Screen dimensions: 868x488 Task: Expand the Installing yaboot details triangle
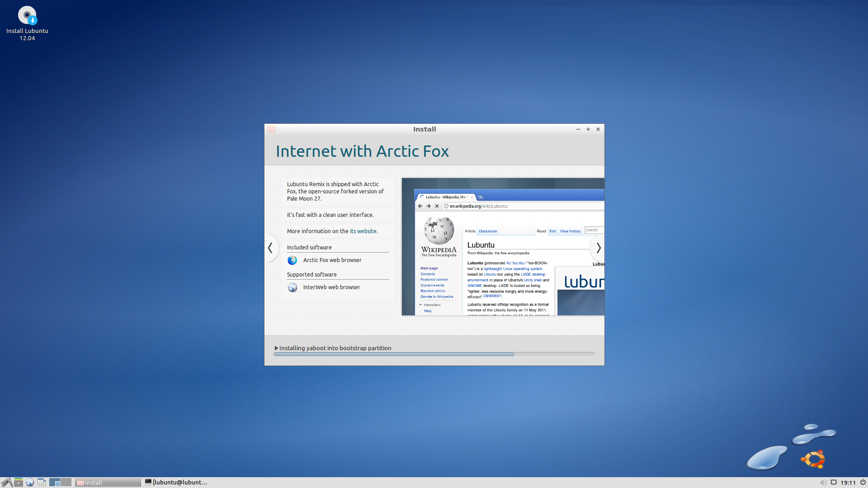[276, 348]
